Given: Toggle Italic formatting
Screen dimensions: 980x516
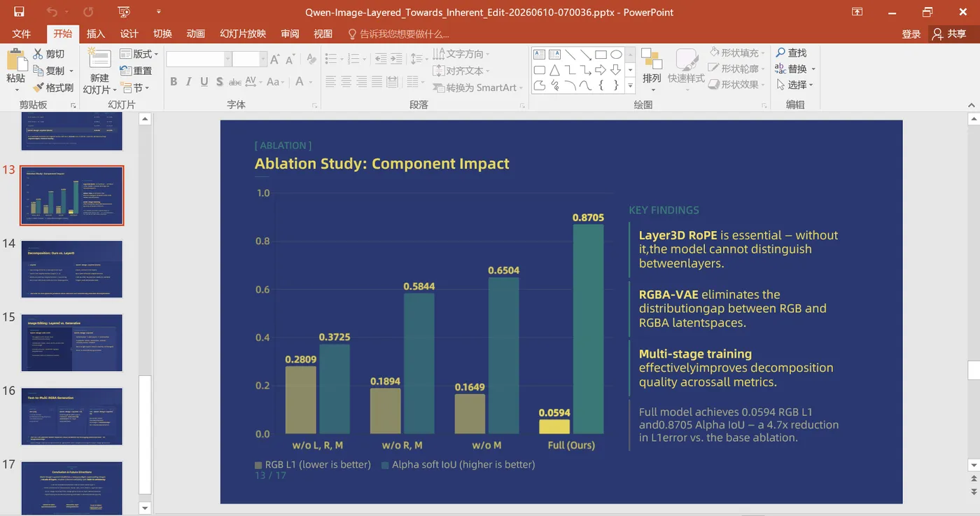Looking at the screenshot, I should 189,82.
